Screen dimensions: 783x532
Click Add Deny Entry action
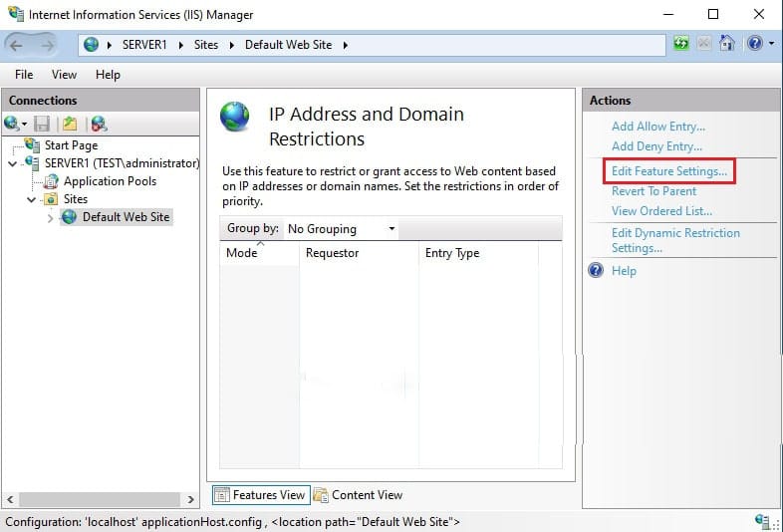tap(656, 146)
